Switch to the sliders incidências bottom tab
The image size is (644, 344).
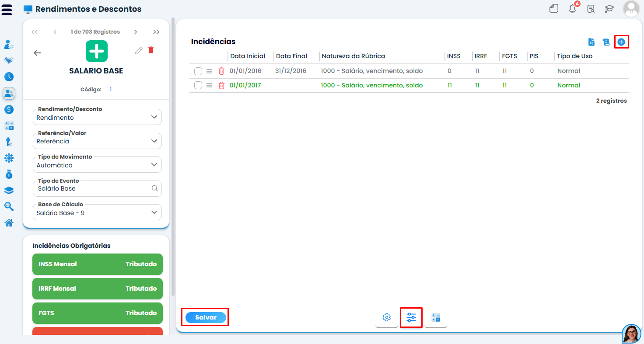[x=411, y=318]
